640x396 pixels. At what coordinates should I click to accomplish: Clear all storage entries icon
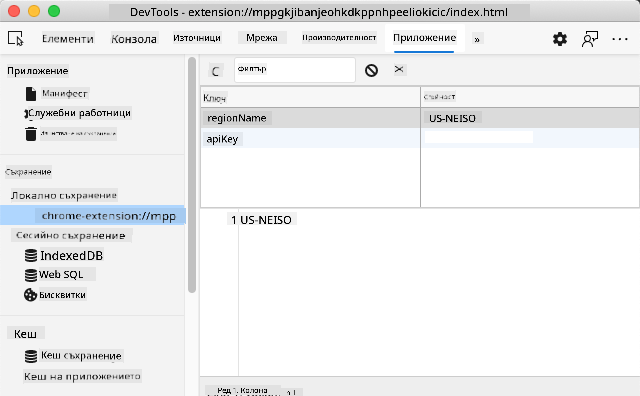[371, 70]
